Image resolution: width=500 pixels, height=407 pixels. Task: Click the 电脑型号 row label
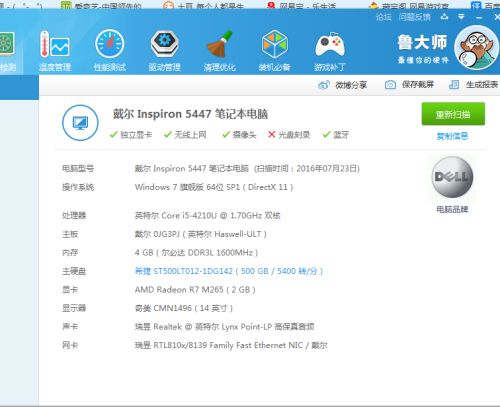pyautogui.click(x=78, y=168)
